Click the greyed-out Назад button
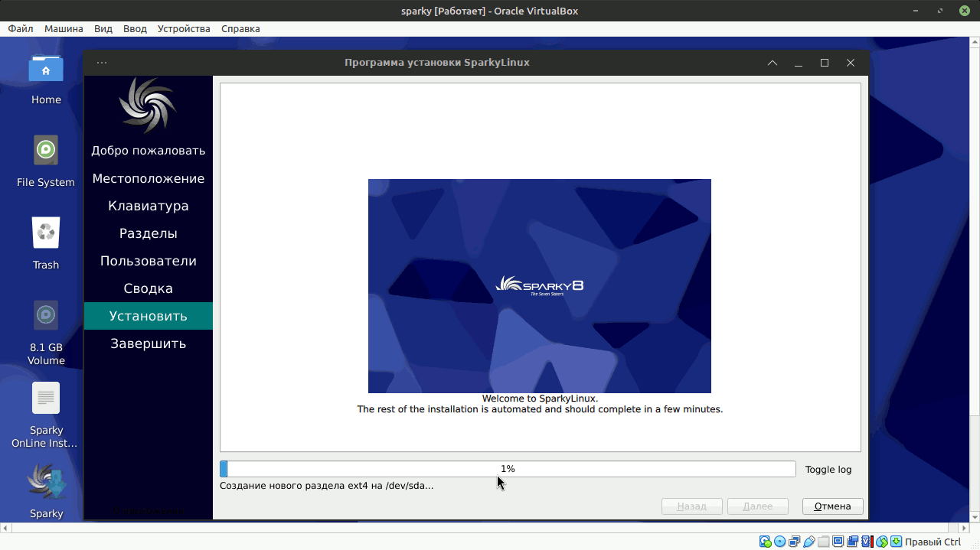Image resolution: width=980 pixels, height=550 pixels. pyautogui.click(x=692, y=506)
